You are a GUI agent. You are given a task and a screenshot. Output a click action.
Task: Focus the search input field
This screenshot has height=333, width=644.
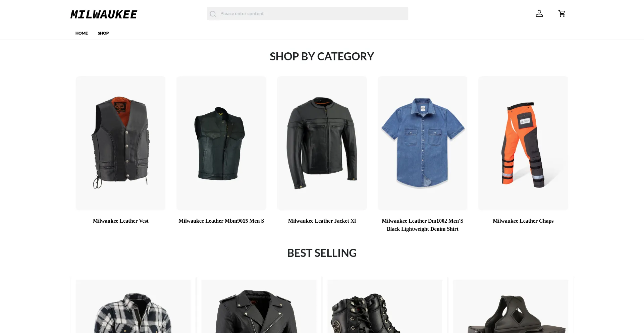coord(308,13)
